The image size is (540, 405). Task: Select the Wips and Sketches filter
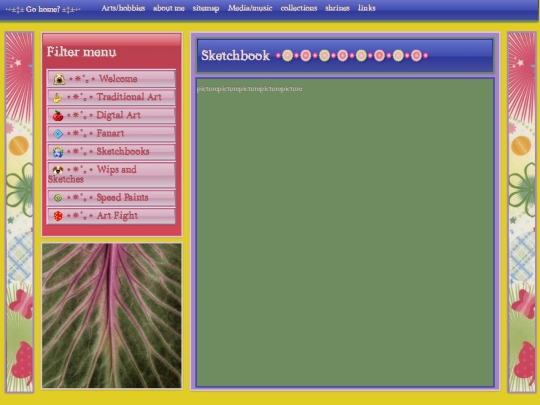pyautogui.click(x=111, y=174)
